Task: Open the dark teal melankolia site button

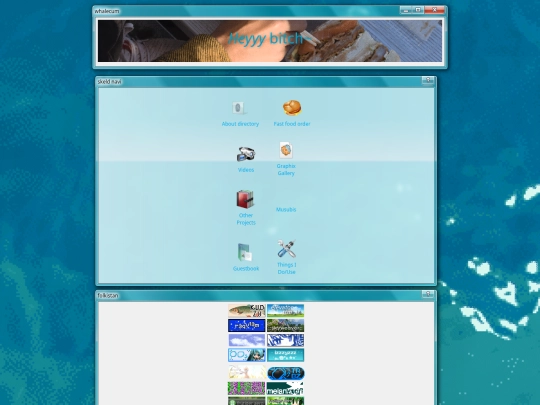Action: [x=285, y=388]
